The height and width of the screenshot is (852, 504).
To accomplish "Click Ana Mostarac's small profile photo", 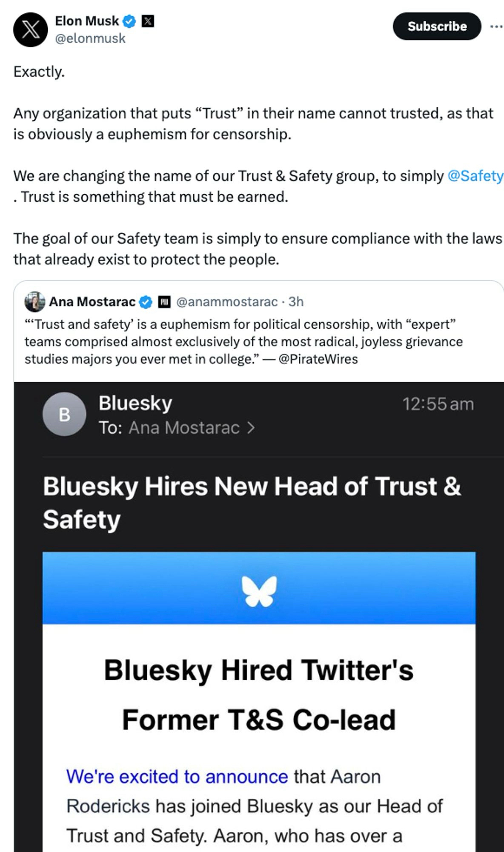I will point(35,302).
